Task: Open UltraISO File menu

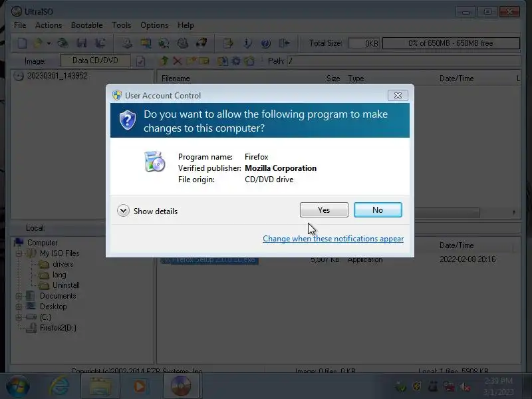Action: coord(20,25)
